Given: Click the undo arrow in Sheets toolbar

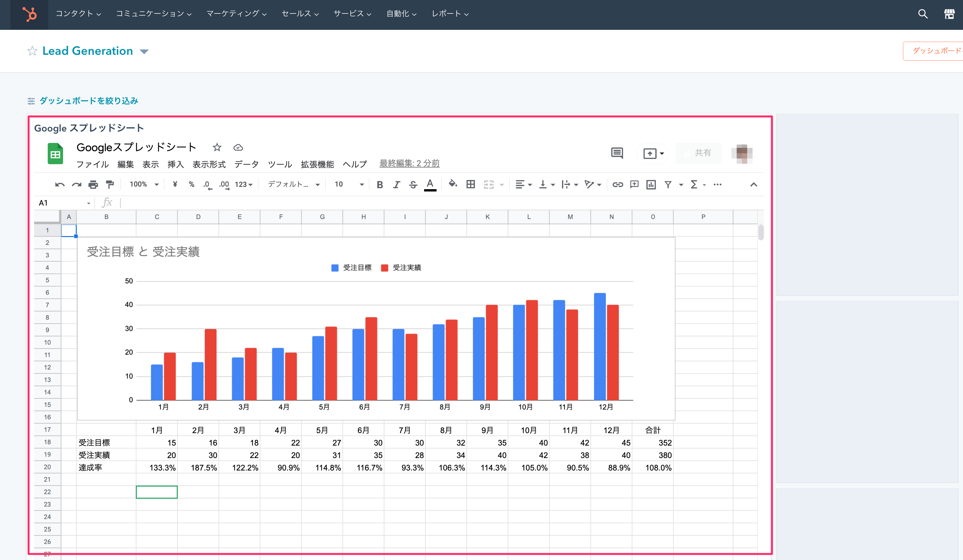Looking at the screenshot, I should point(60,185).
